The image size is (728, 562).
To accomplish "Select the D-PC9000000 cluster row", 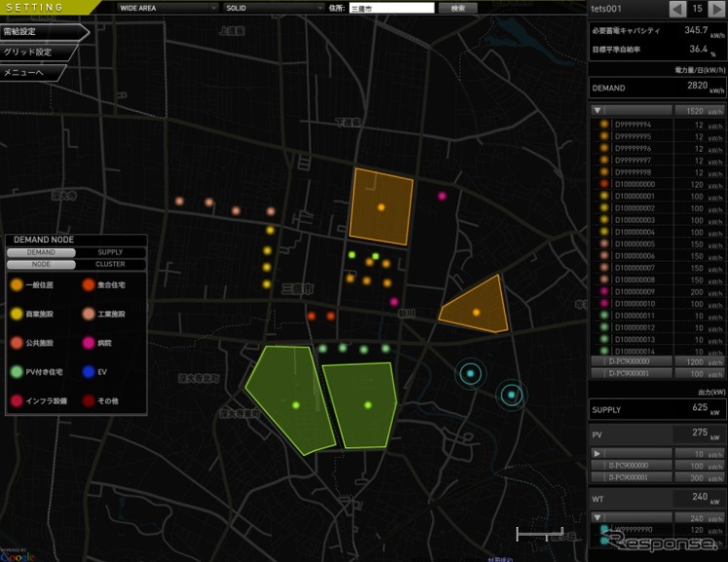I will pyautogui.click(x=657, y=361).
